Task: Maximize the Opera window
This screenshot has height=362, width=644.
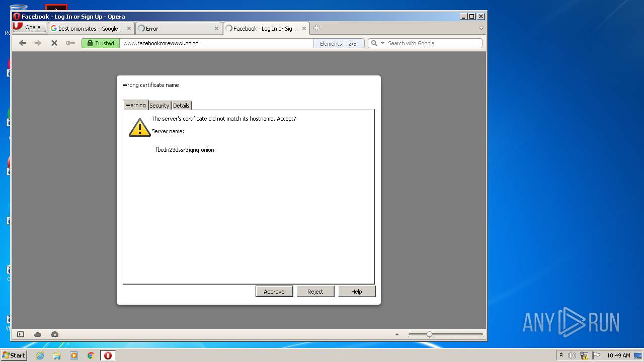Action: 472,17
